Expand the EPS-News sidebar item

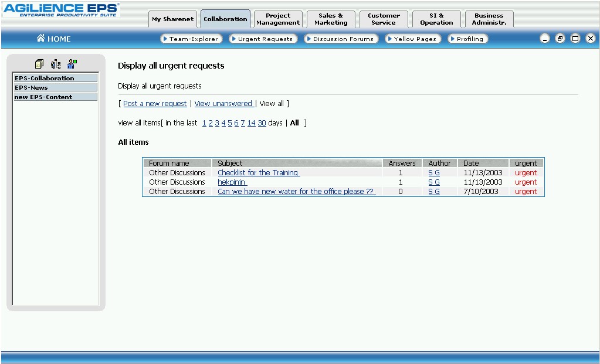pos(55,87)
